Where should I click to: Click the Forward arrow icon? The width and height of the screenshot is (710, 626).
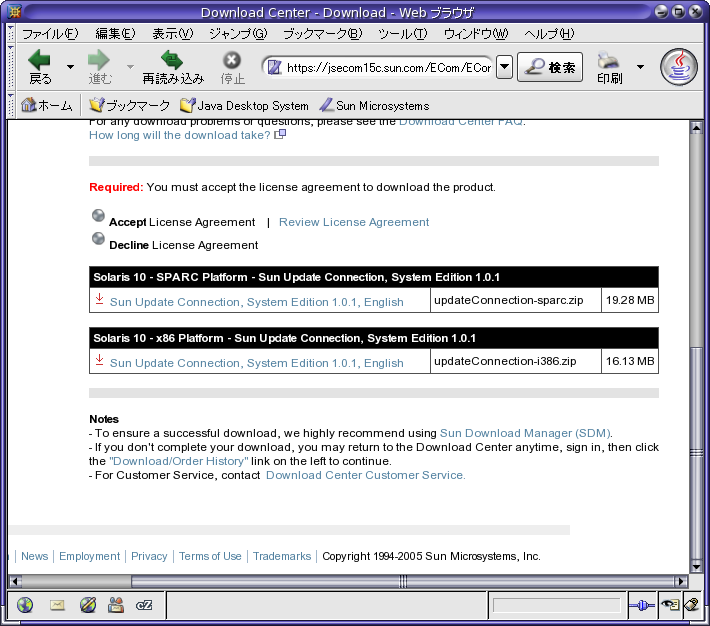(99, 60)
